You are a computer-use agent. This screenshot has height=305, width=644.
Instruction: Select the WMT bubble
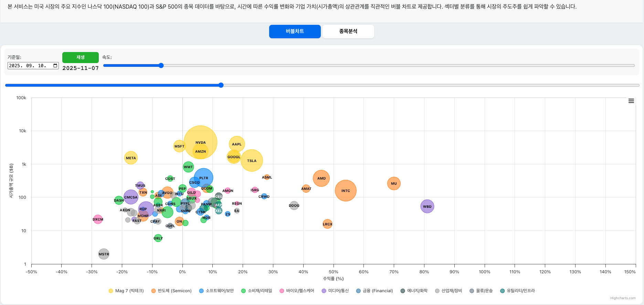pos(188,167)
